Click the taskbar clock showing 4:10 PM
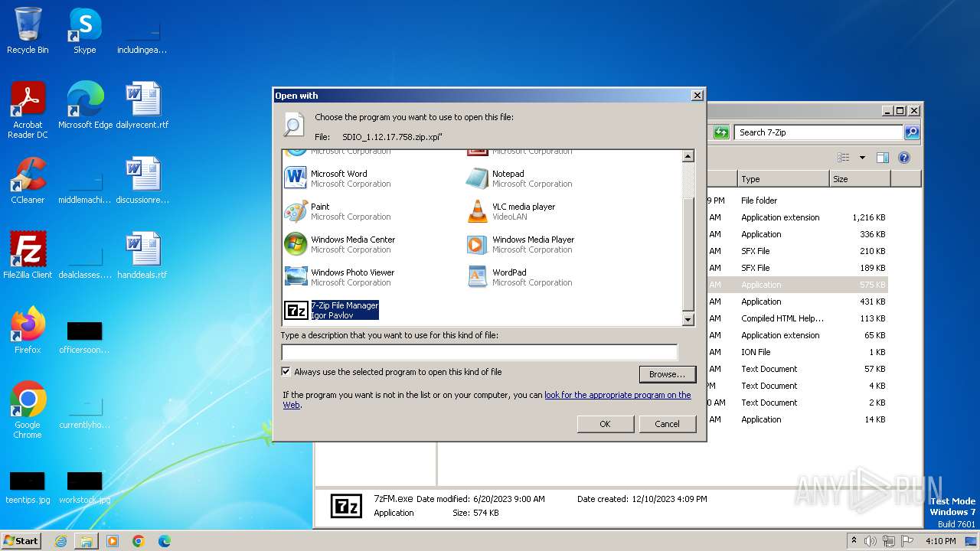Image resolution: width=980 pixels, height=551 pixels. pos(940,541)
